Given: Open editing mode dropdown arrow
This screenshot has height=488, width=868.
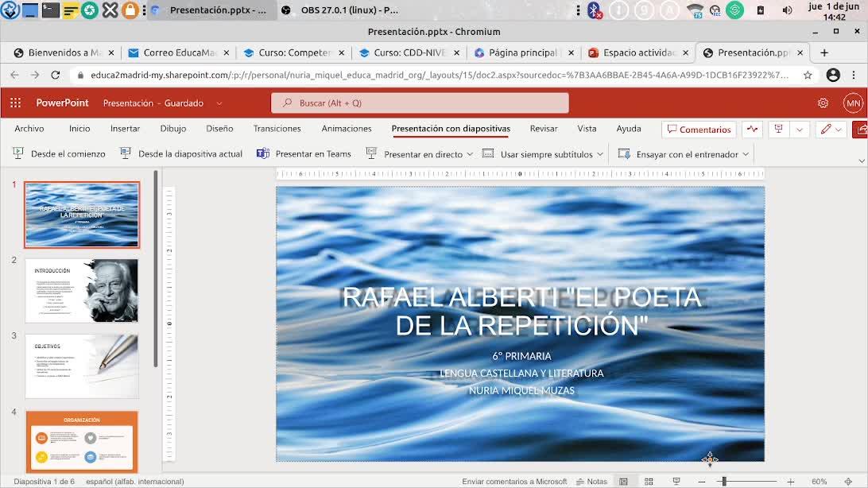Looking at the screenshot, I should [839, 130].
